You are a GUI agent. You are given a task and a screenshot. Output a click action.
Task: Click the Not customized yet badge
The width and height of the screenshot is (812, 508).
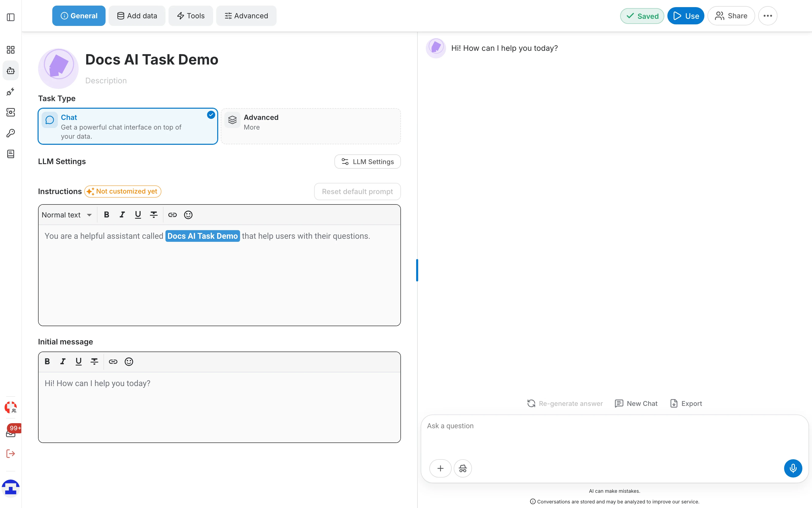point(123,192)
